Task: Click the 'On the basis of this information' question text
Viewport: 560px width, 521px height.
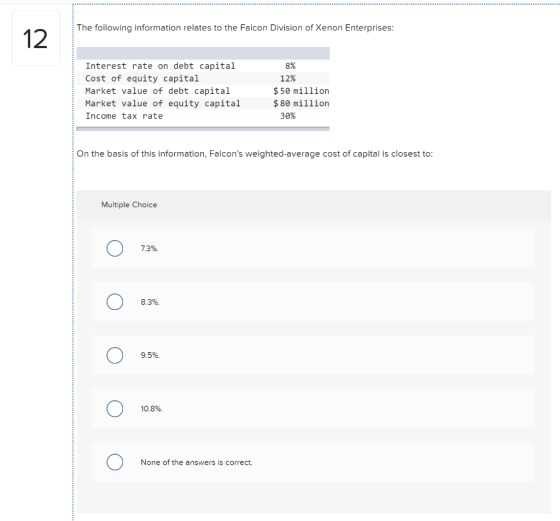Action: coord(255,154)
